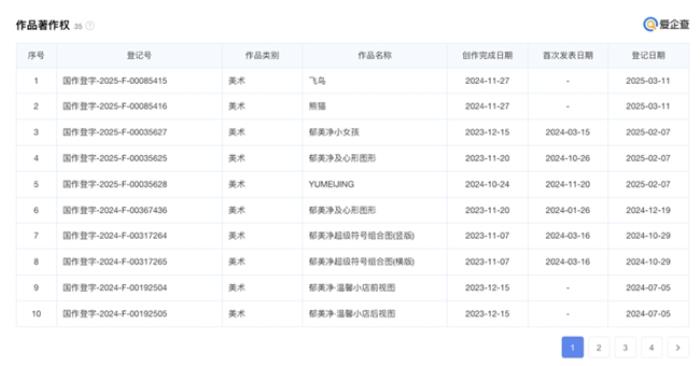Click the work name YUMEIJING
The width and height of the screenshot is (700, 366).
[x=331, y=184]
